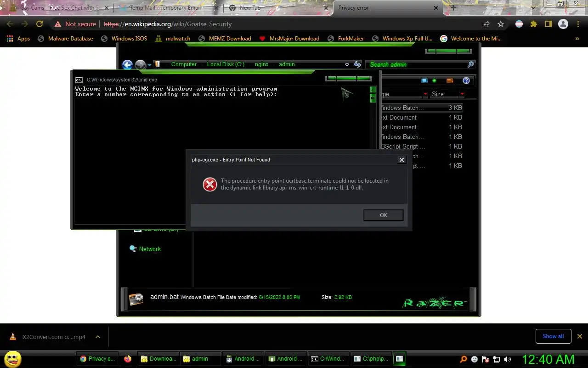Image resolution: width=588 pixels, height=368 pixels.
Task: Click Show all downloads button
Action: point(553,336)
